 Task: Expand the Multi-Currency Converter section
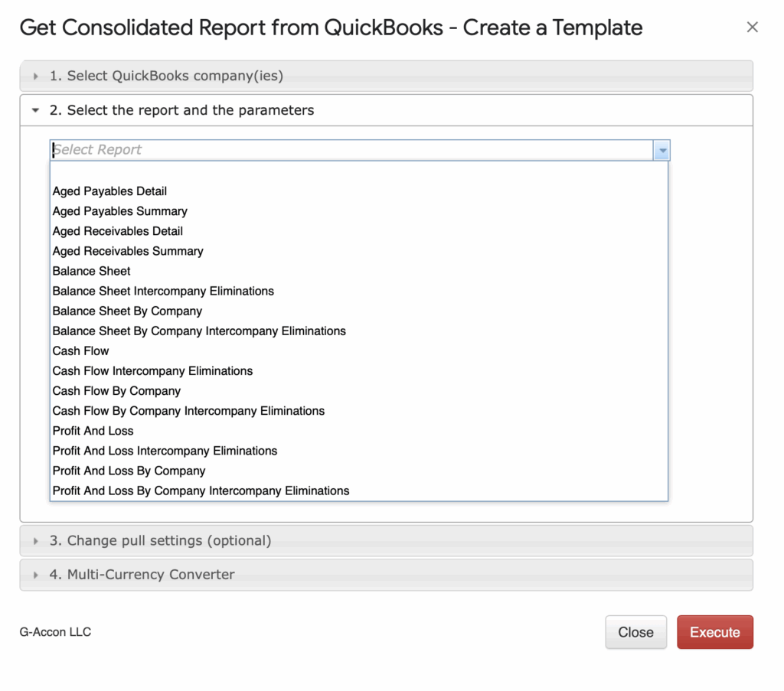[x=142, y=574]
